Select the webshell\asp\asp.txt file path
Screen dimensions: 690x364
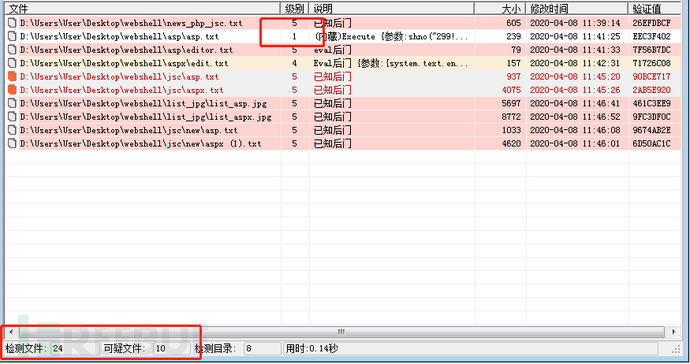[x=119, y=37]
